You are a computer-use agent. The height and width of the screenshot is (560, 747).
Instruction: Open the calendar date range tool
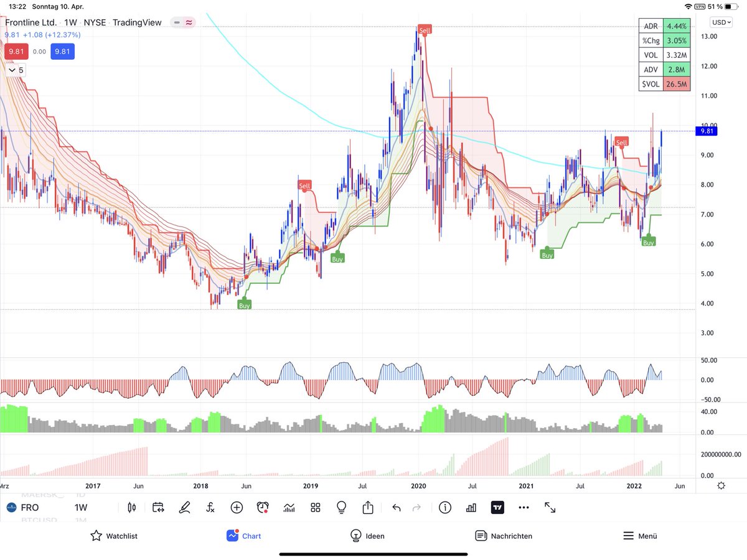[x=157, y=508]
